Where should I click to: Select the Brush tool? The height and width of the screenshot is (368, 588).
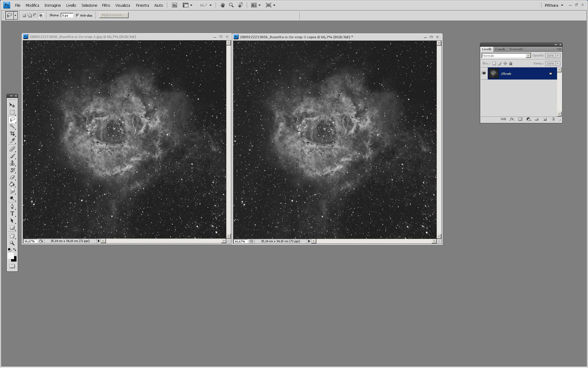pos(12,156)
